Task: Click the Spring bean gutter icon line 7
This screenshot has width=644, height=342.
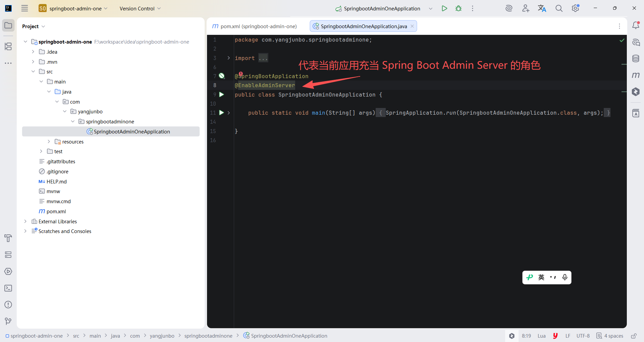Action: 222,76
